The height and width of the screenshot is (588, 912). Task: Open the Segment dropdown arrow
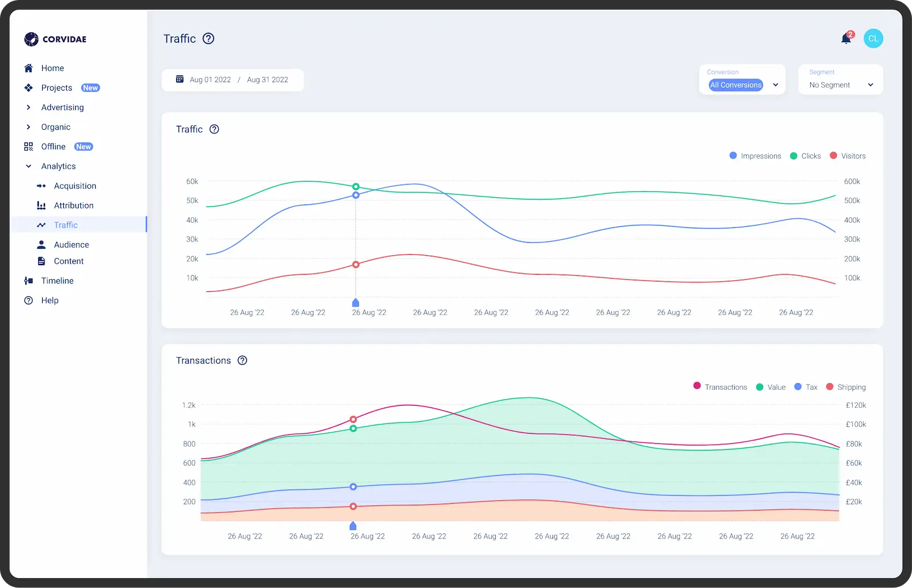(x=870, y=85)
